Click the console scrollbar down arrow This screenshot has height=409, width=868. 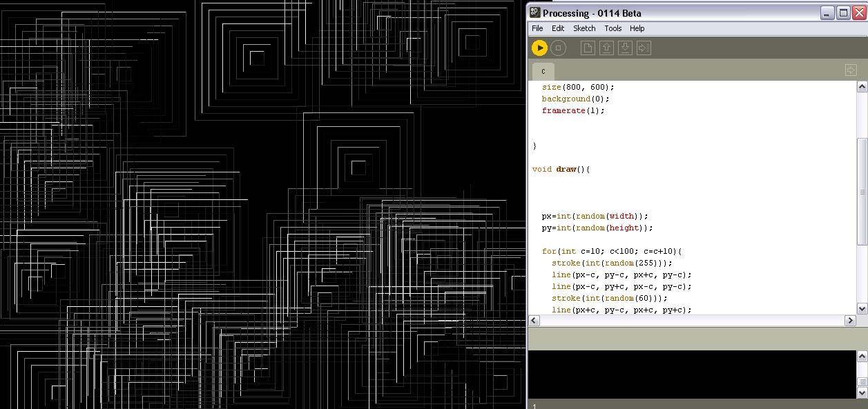pos(862,392)
